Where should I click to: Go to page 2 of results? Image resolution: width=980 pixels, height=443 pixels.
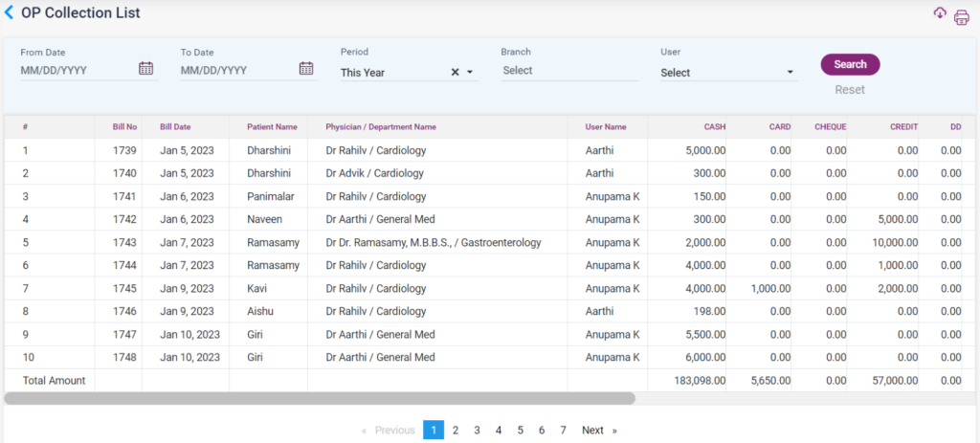(456, 431)
